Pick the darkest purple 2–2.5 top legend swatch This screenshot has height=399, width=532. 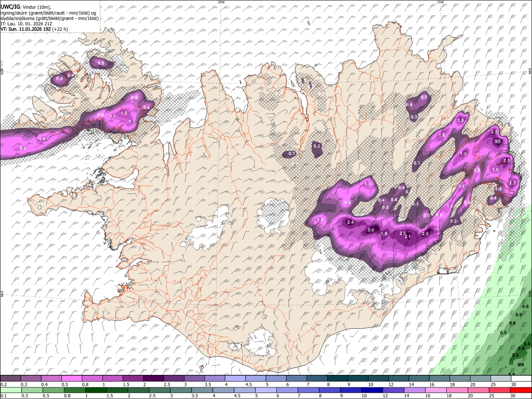click(153, 378)
